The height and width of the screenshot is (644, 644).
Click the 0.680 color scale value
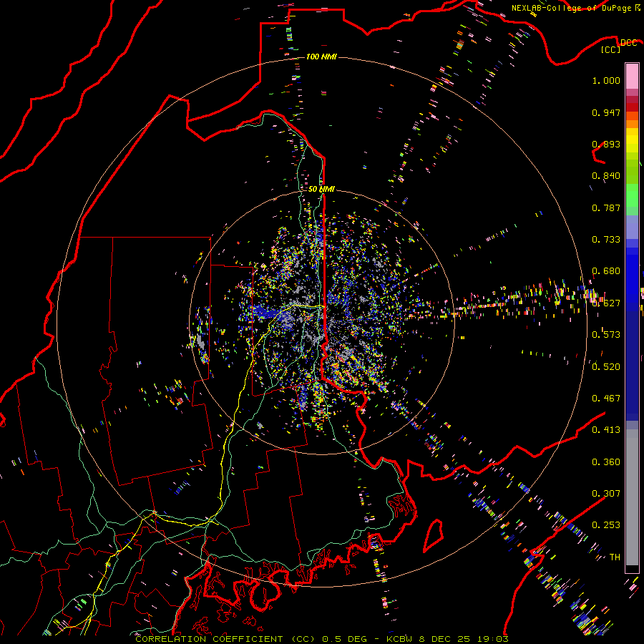pyautogui.click(x=606, y=271)
